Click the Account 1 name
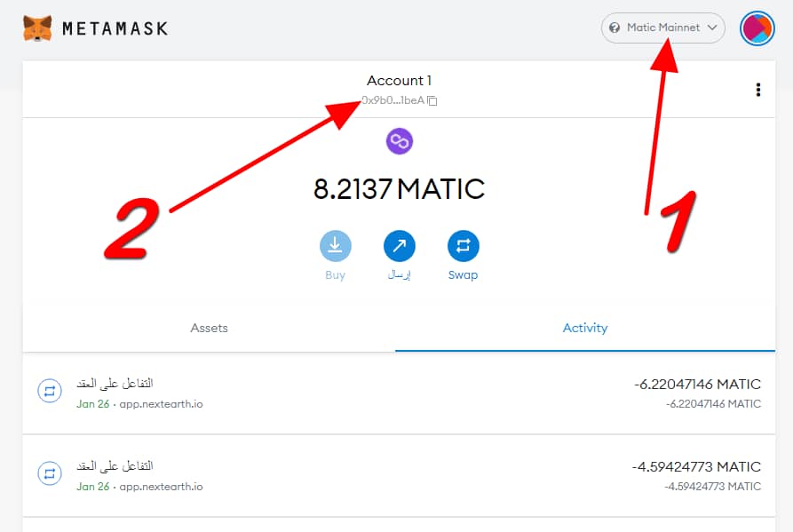This screenshot has height=532, width=793. coord(399,81)
